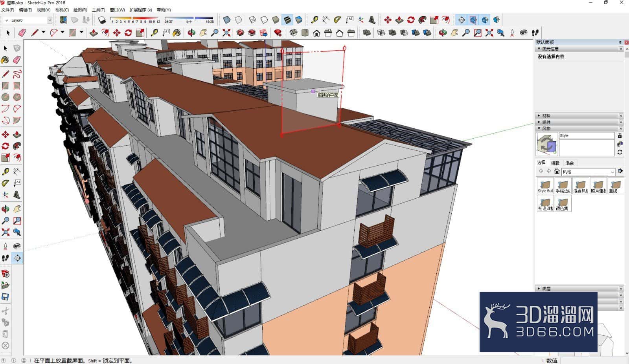629x364 pixels.
Task: Choose the Polygon tool in left toolbar
Action: click(x=17, y=97)
